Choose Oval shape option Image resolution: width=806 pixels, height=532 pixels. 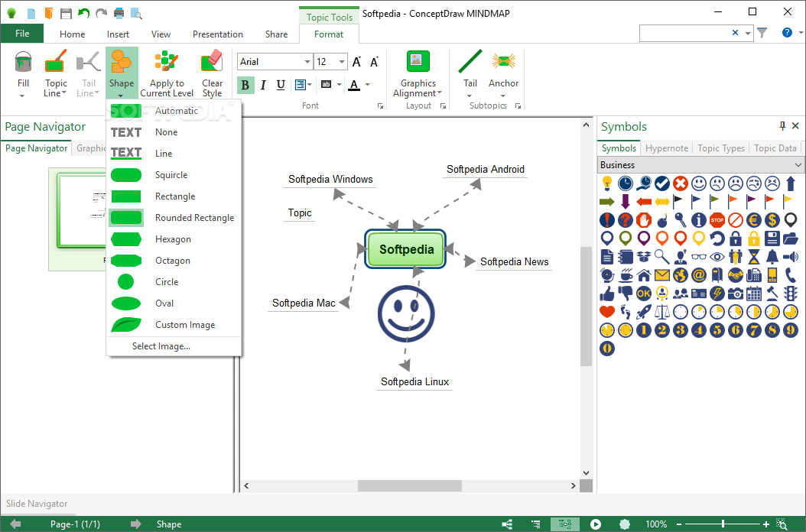tap(174, 303)
